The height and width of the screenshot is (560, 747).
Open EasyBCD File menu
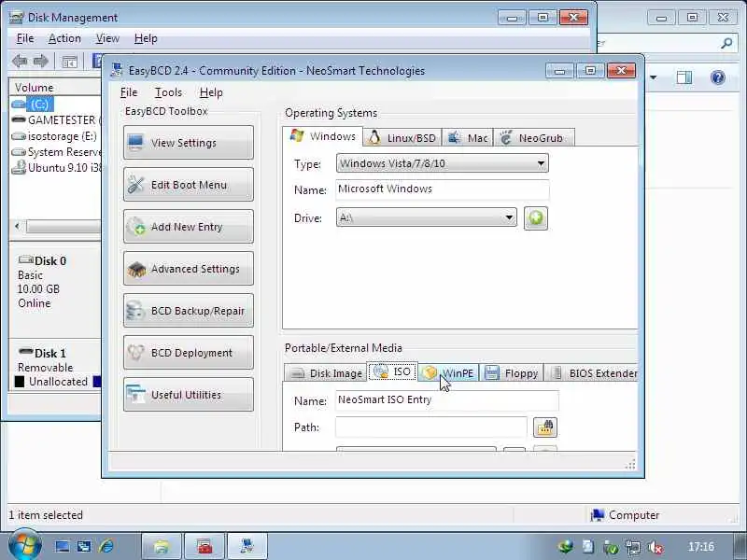(129, 92)
